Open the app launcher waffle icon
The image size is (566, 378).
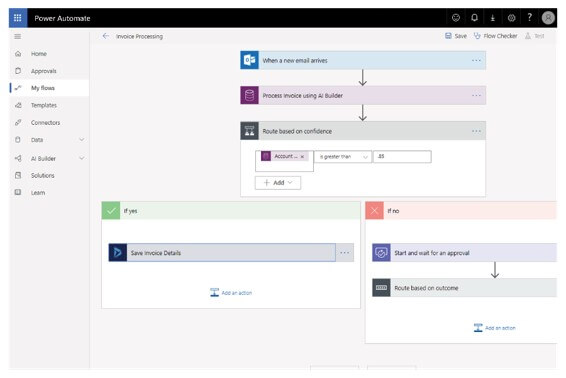click(18, 18)
